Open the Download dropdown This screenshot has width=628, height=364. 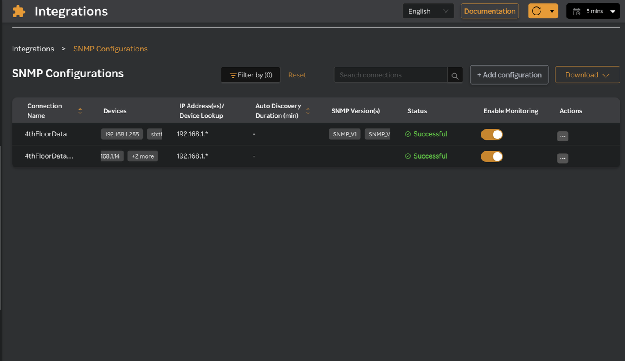pyautogui.click(x=587, y=74)
